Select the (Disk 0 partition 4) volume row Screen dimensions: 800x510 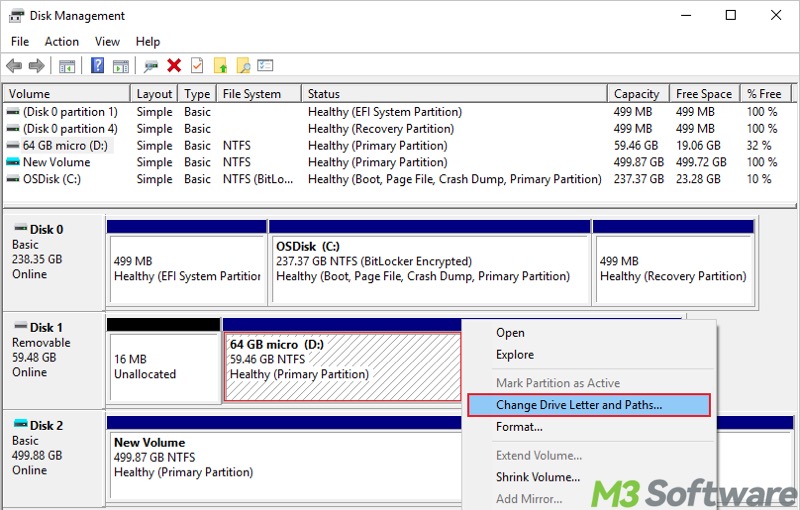[x=398, y=129]
